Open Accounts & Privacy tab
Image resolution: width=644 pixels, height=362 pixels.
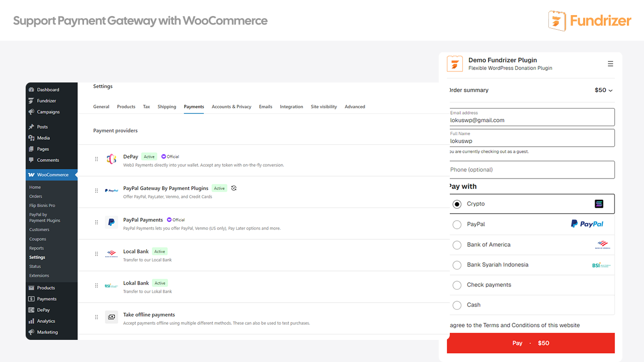coord(231,107)
